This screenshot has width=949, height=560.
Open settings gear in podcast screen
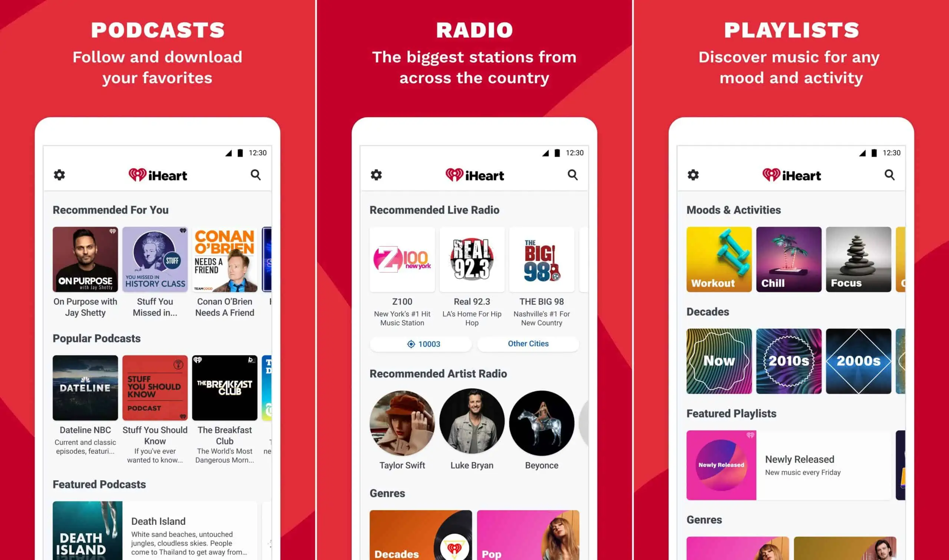[59, 175]
